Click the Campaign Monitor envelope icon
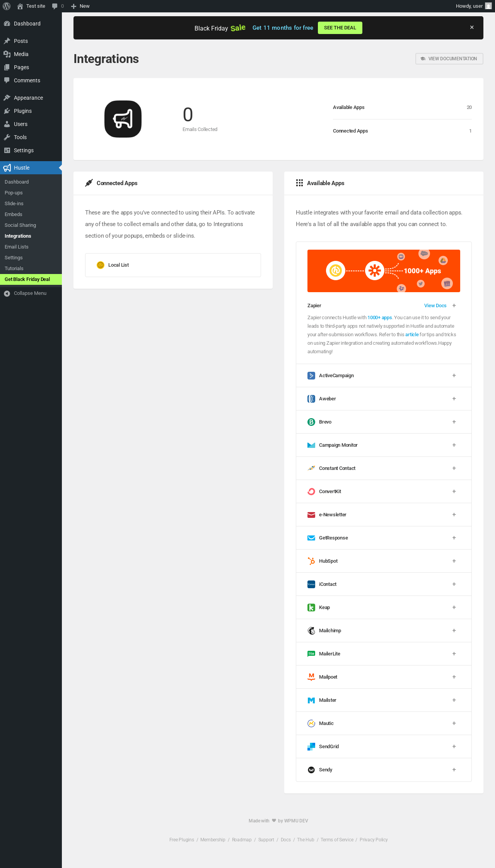This screenshot has width=495, height=868. (x=311, y=445)
